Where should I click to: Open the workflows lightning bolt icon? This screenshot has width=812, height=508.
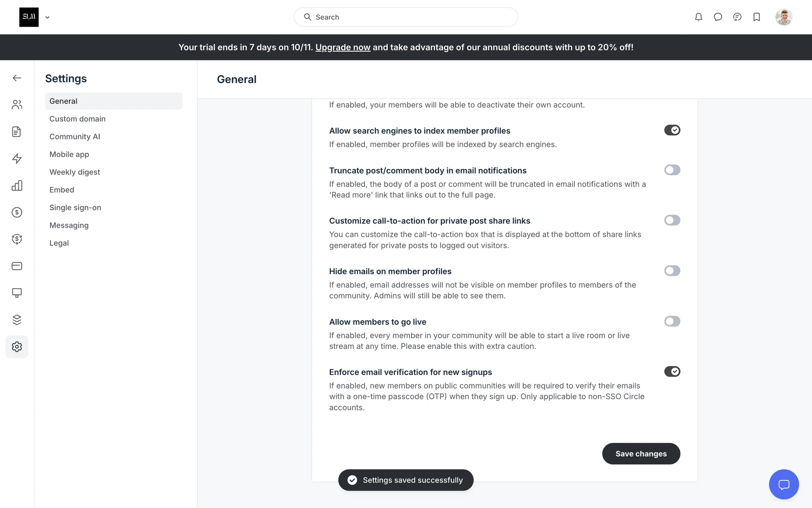pos(17,158)
